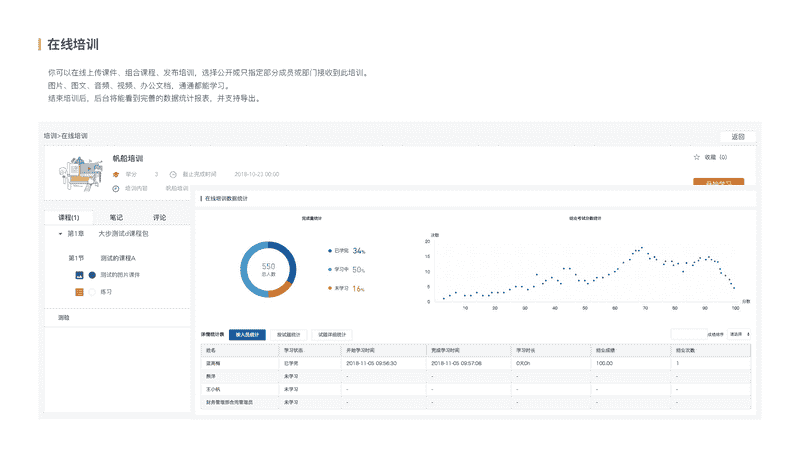The width and height of the screenshot is (800, 465).
Task: Click the 测试的图片课件 courseware name
Action: pos(120,275)
